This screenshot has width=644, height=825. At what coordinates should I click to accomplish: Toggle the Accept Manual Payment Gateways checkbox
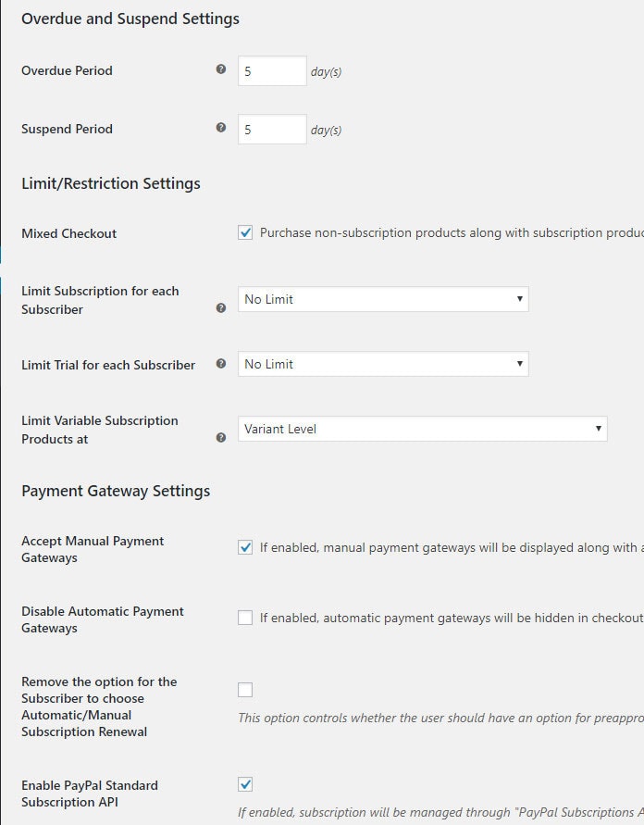pos(245,547)
